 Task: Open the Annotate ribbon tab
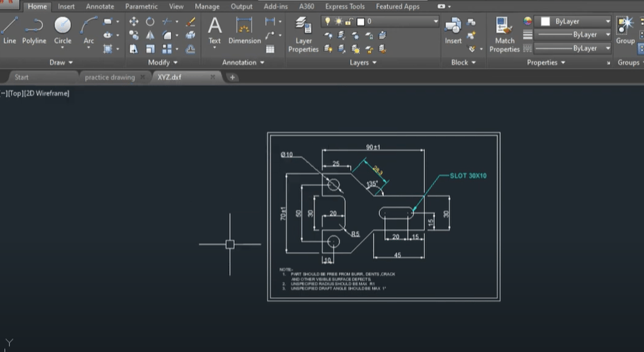(100, 6)
